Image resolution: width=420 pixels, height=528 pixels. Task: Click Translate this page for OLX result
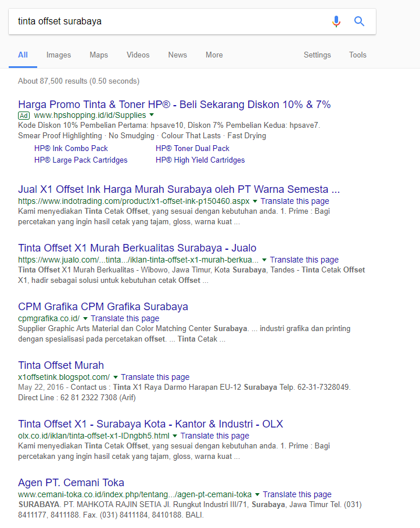point(215,436)
